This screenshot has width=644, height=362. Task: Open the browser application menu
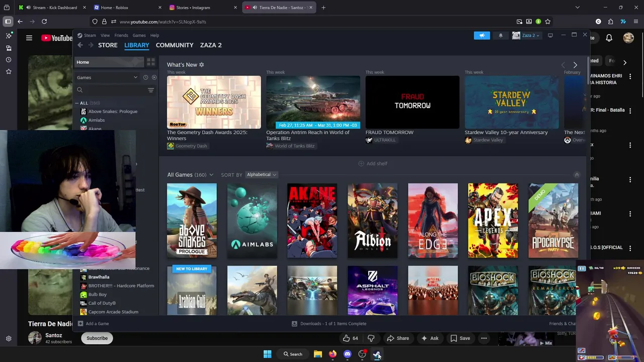[636, 22]
